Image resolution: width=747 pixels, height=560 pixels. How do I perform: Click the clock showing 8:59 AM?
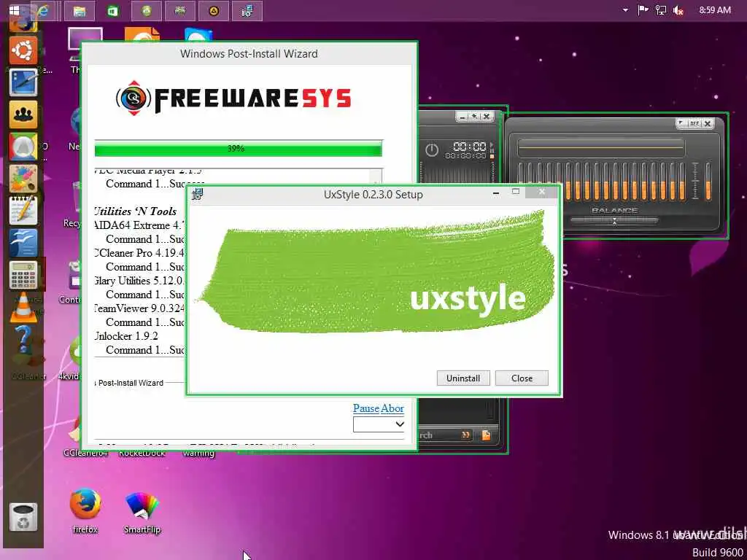pos(715,10)
